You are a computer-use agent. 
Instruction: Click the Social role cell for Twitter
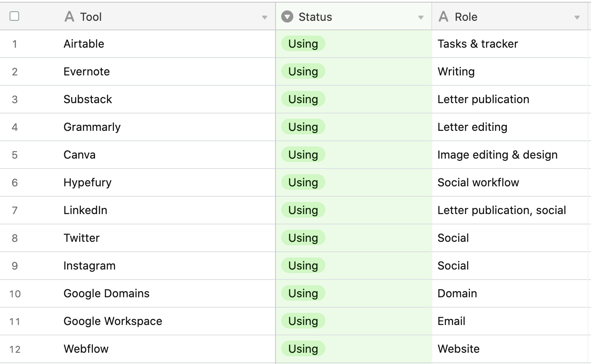point(510,238)
